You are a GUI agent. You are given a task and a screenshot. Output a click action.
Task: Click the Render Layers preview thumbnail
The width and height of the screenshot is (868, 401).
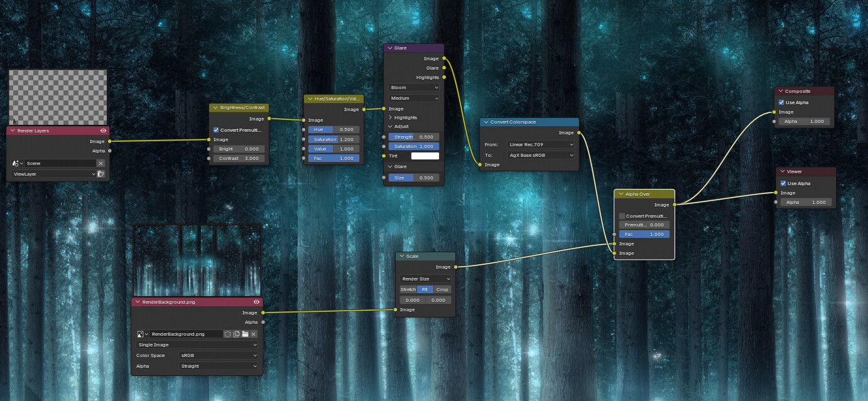point(58,97)
